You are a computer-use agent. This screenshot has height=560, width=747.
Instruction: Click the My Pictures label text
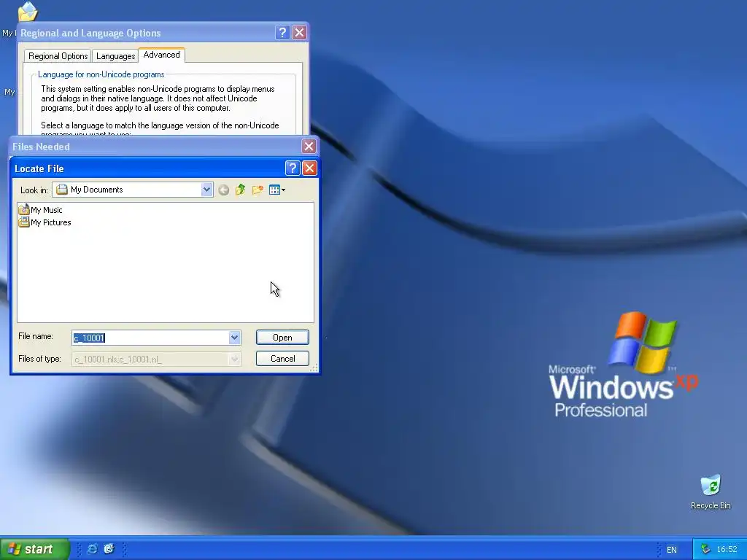pos(51,222)
